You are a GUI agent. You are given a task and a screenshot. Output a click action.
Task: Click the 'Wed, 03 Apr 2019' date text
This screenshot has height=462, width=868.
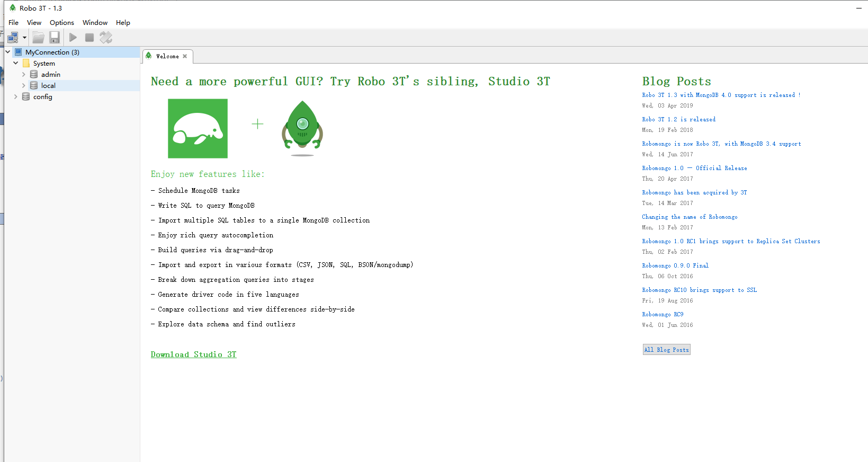[x=667, y=105]
